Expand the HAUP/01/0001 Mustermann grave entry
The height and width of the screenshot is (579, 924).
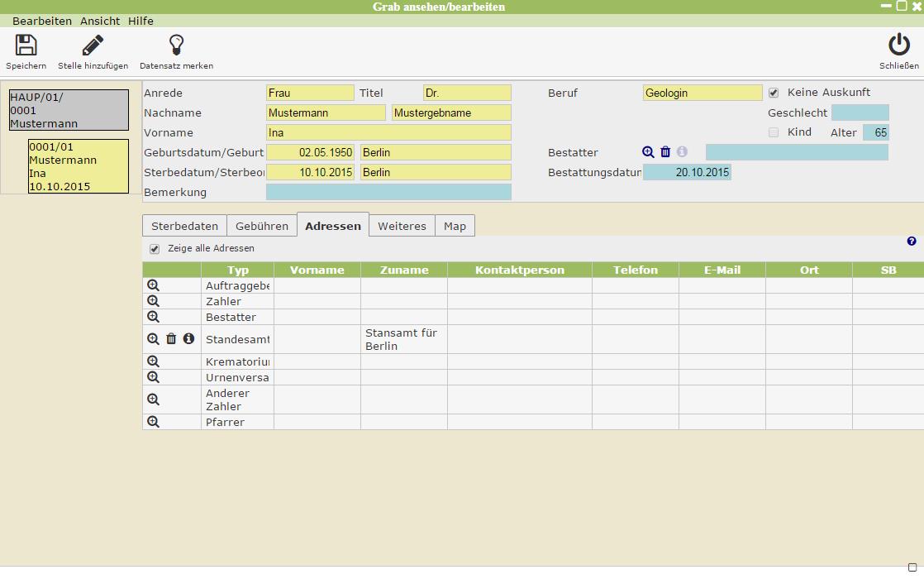pos(69,110)
